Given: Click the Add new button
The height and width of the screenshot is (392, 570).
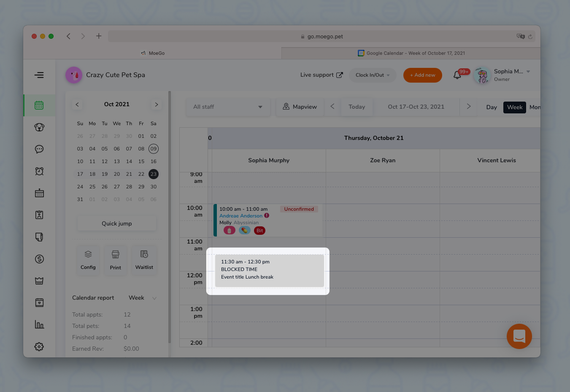Looking at the screenshot, I should 423,75.
